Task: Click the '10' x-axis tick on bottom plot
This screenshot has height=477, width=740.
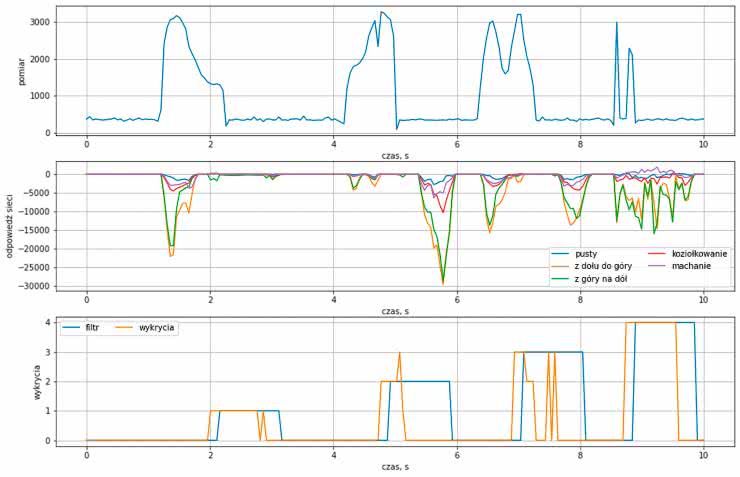Action: (x=703, y=455)
